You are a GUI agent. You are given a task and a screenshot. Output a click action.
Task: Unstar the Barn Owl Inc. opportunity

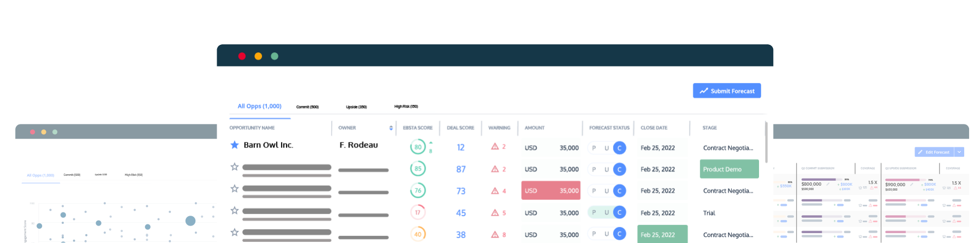pyautogui.click(x=235, y=145)
